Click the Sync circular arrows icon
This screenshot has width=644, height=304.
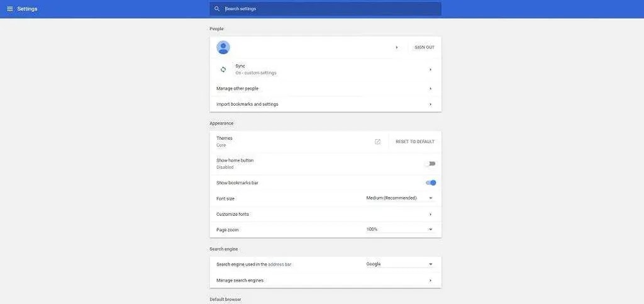pos(223,69)
